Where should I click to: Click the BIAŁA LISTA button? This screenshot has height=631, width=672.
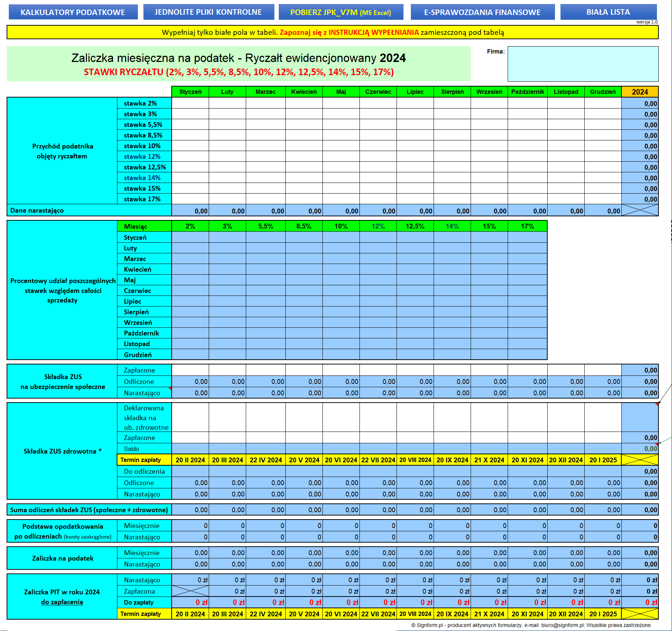pyautogui.click(x=608, y=12)
